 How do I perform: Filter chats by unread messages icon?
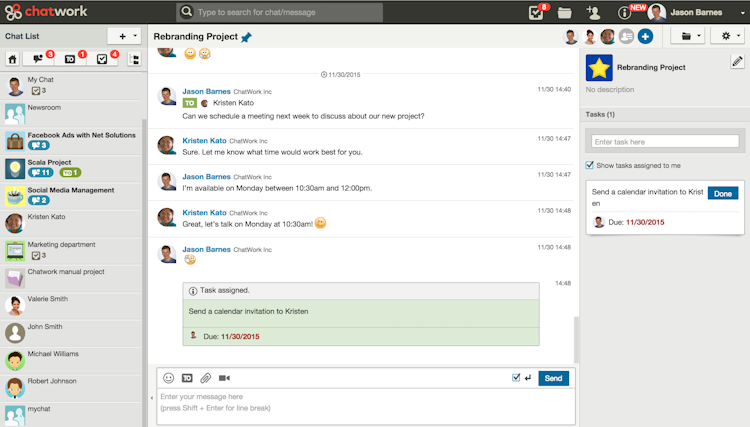38,59
